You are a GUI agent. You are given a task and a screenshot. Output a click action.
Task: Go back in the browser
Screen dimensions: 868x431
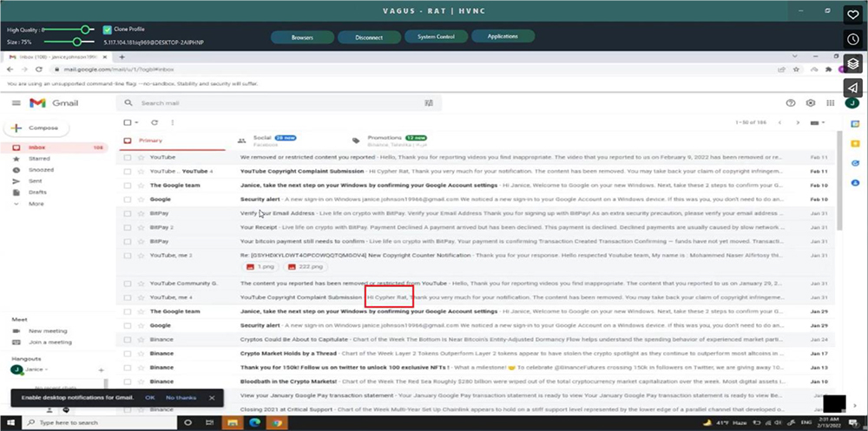[10, 69]
